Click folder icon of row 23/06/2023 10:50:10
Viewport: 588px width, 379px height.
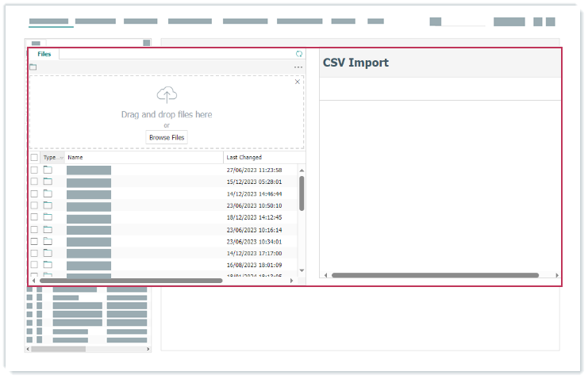tap(48, 205)
